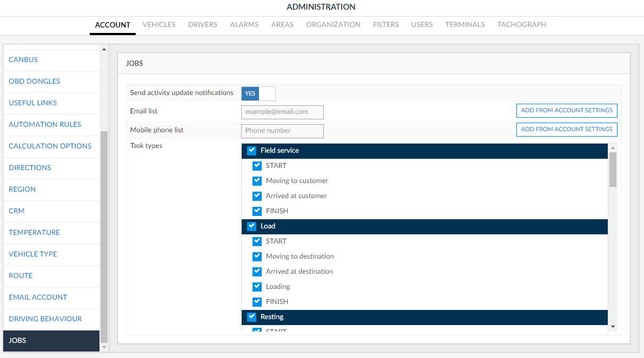644x358 pixels.
Task: Toggle Send activity update notifications switch
Action: pos(258,93)
